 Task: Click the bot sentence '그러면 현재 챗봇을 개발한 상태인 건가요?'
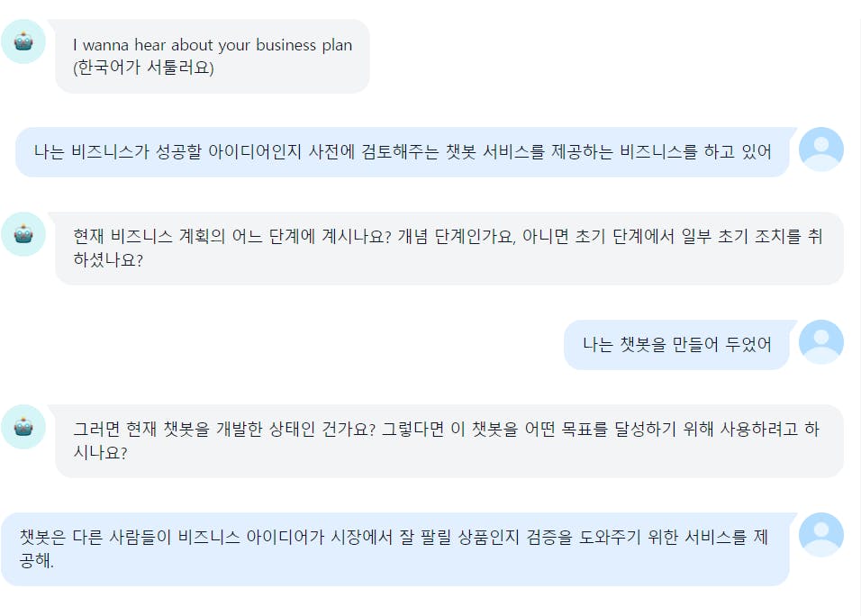pyautogui.click(x=224, y=429)
